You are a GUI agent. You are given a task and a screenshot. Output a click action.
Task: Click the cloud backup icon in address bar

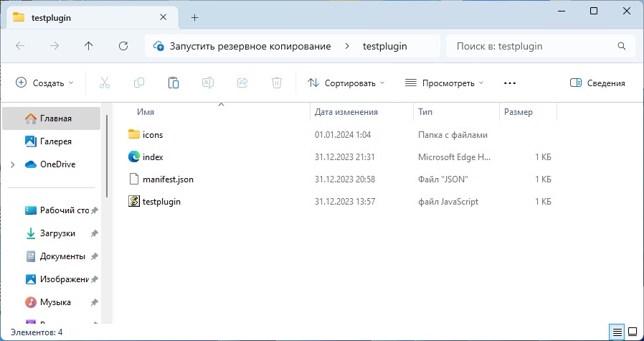(159, 46)
